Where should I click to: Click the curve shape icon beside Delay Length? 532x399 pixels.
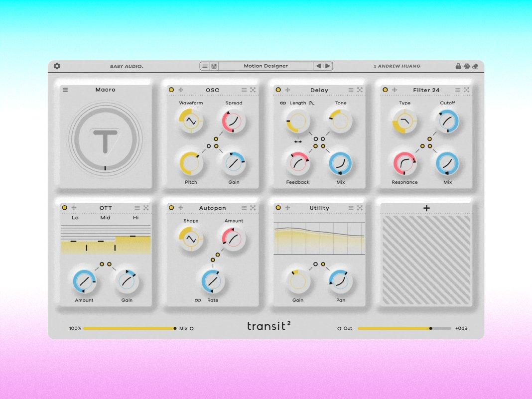click(x=312, y=103)
